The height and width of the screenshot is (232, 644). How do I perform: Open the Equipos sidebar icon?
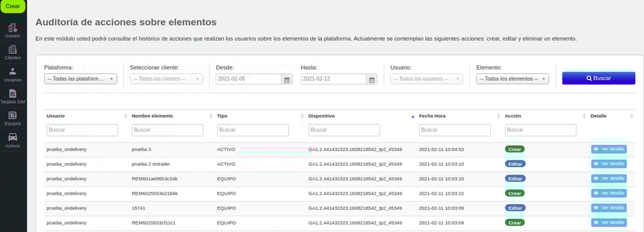13,115
